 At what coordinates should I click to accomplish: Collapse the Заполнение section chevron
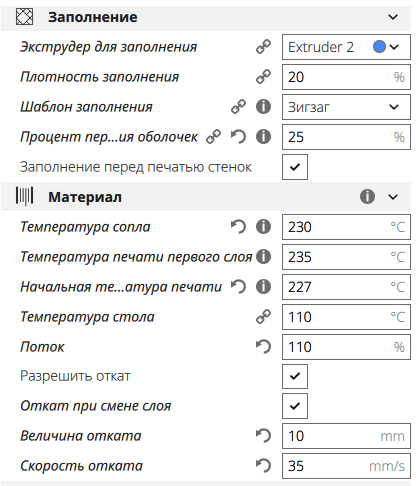tap(393, 17)
